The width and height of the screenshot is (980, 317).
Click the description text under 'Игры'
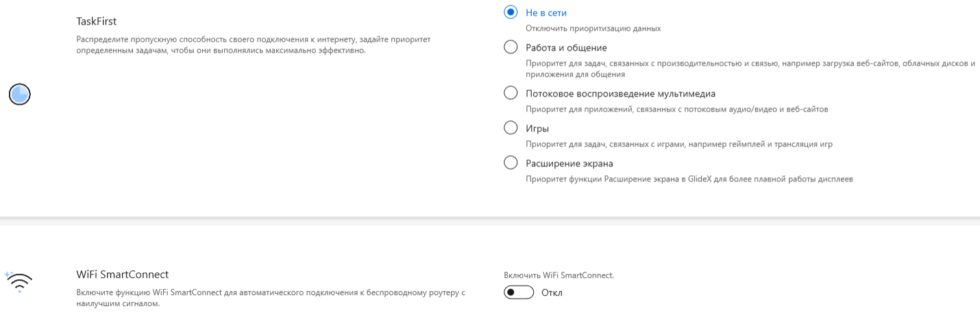678,144
